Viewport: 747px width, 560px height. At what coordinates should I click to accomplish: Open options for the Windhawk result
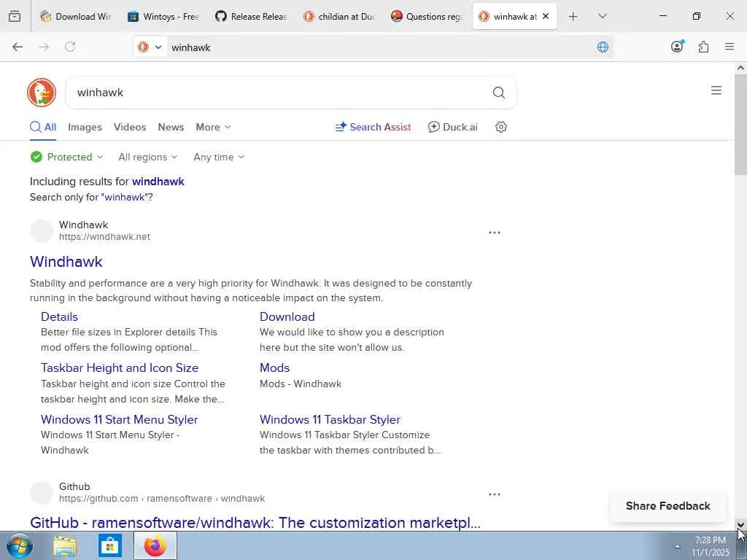click(x=495, y=233)
